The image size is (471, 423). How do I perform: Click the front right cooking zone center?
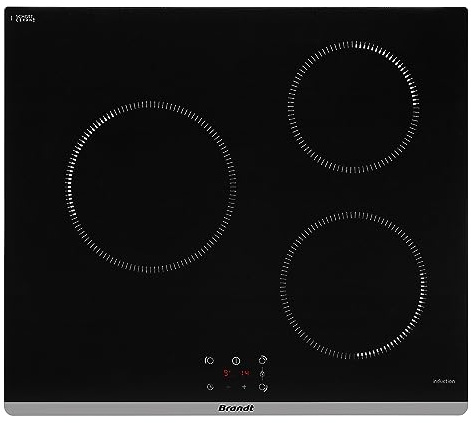[x=354, y=285]
